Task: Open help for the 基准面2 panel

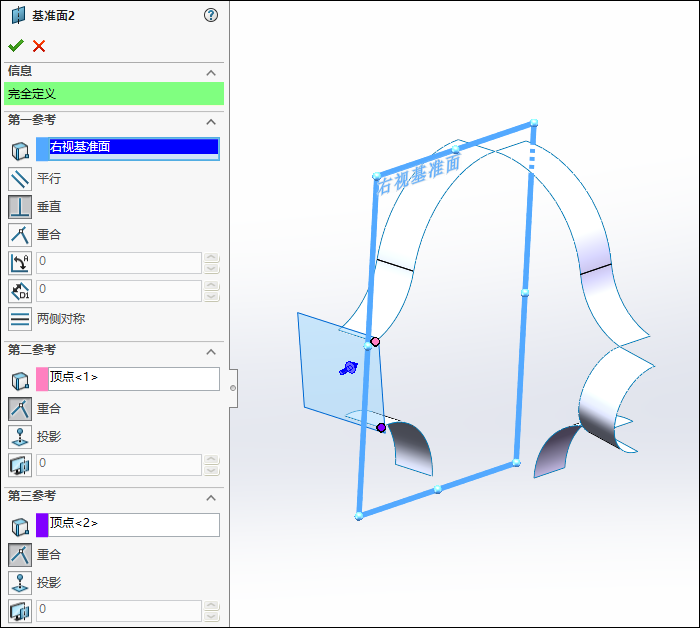Action: click(211, 15)
